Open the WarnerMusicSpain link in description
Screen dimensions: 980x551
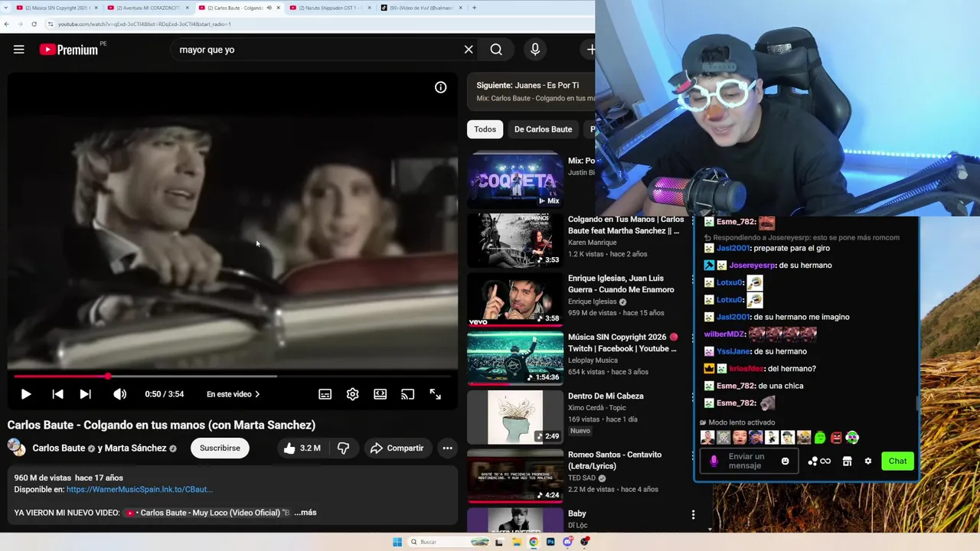click(x=139, y=489)
